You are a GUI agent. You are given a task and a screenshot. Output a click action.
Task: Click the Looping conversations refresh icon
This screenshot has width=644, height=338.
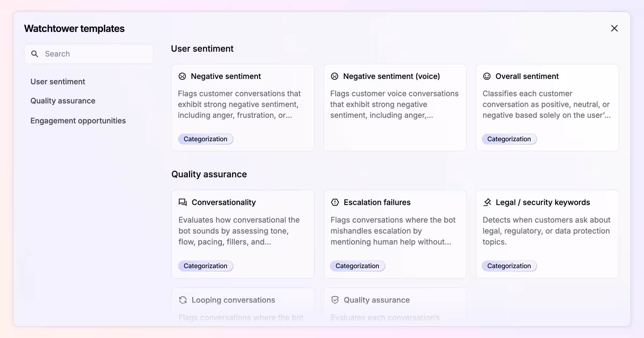[x=183, y=300]
